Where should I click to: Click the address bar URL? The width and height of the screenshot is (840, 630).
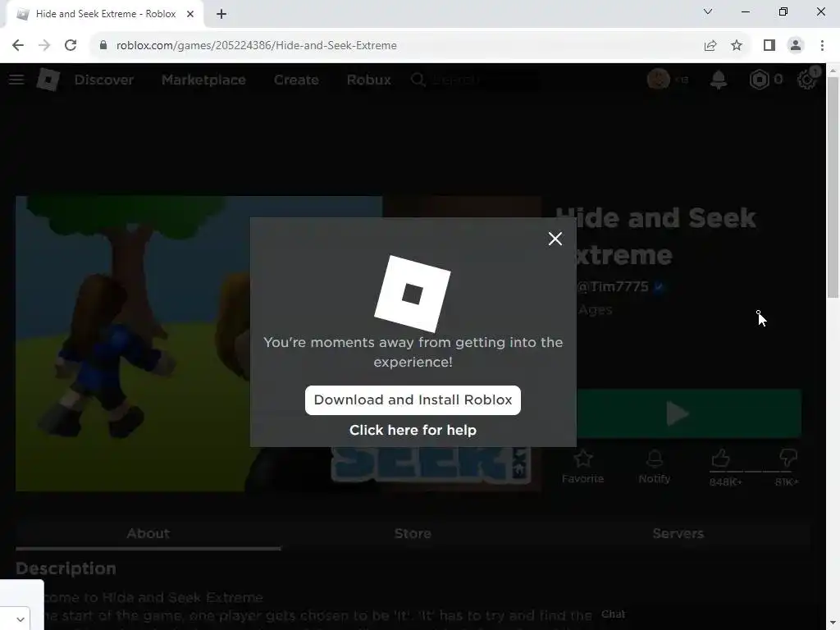(x=256, y=46)
